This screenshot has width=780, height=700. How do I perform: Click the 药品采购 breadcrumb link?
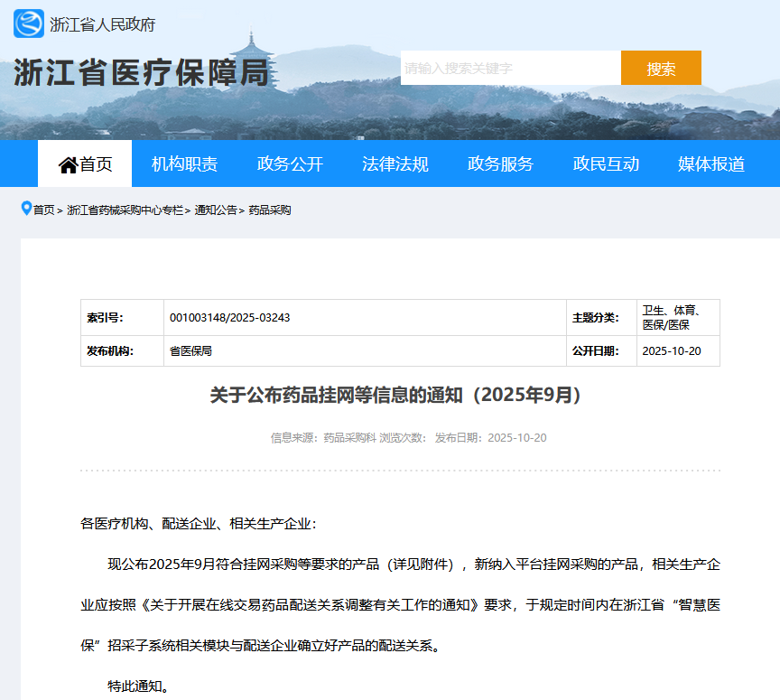[x=270, y=210]
